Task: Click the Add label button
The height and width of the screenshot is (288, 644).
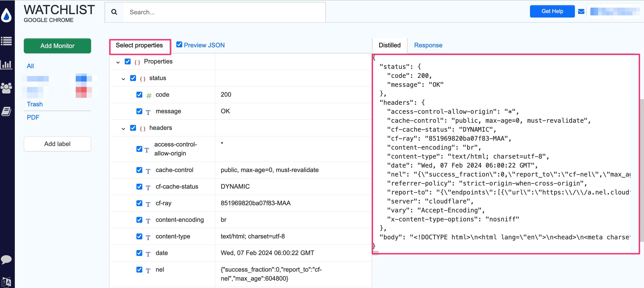Action: [57, 144]
